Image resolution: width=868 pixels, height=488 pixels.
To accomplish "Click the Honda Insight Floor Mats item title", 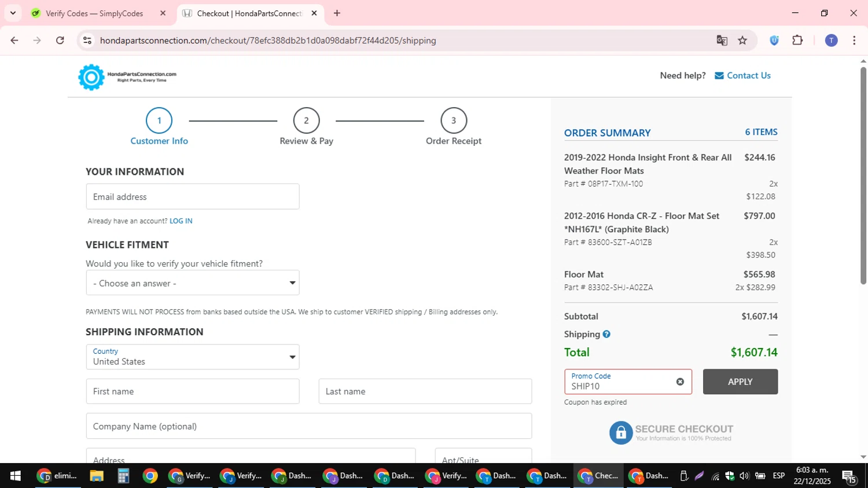I will [648, 164].
